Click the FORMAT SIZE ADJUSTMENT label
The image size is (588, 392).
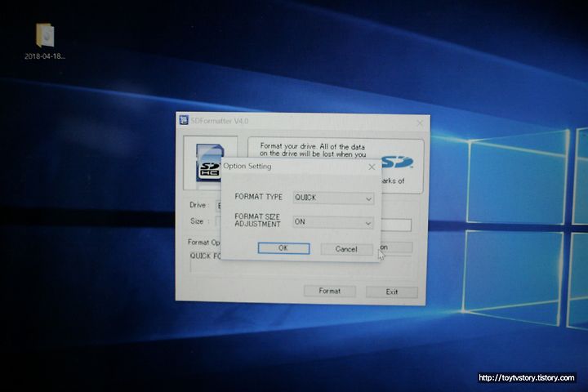pyautogui.click(x=257, y=220)
